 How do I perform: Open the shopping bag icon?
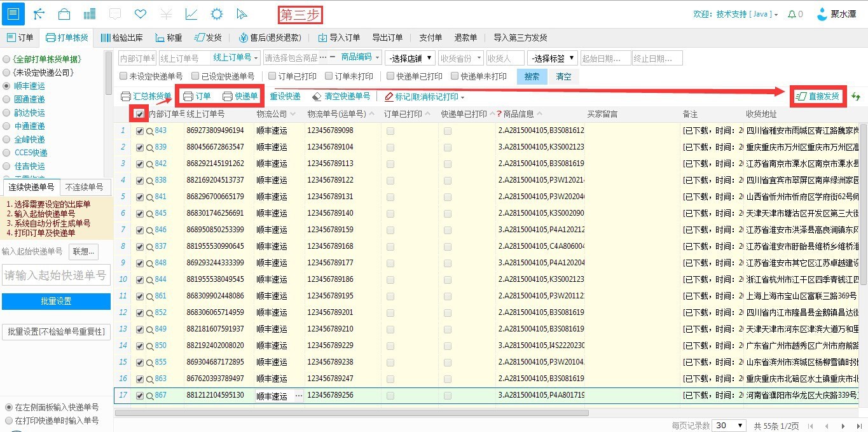64,14
